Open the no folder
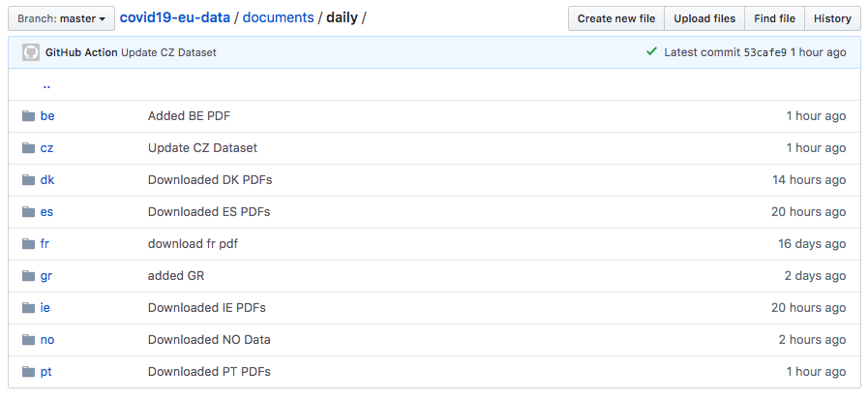This screenshot has height=403, width=868. [x=47, y=340]
